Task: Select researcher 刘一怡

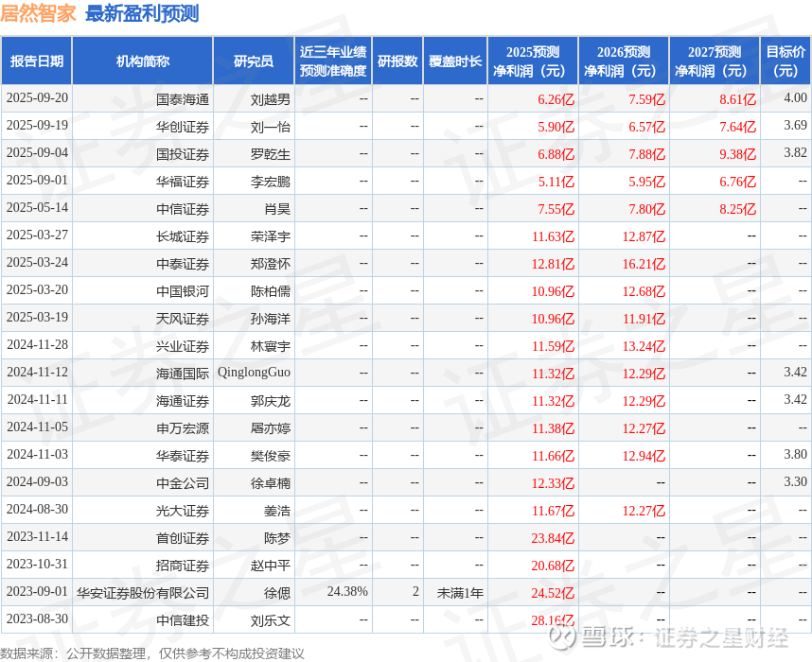Action: tap(271, 127)
